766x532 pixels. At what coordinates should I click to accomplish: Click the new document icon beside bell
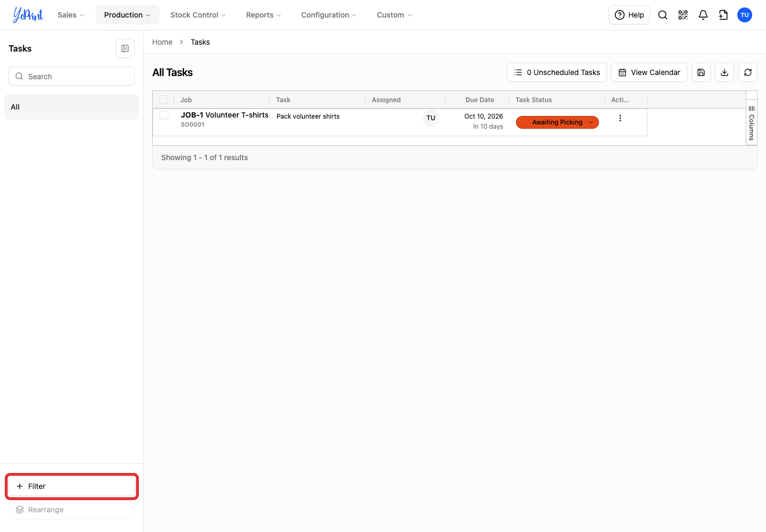(x=723, y=15)
